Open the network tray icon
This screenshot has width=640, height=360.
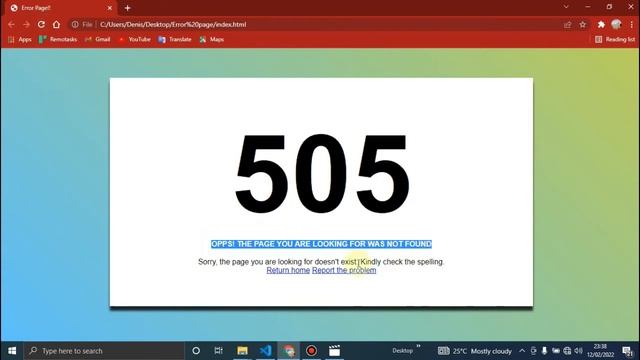point(567,351)
